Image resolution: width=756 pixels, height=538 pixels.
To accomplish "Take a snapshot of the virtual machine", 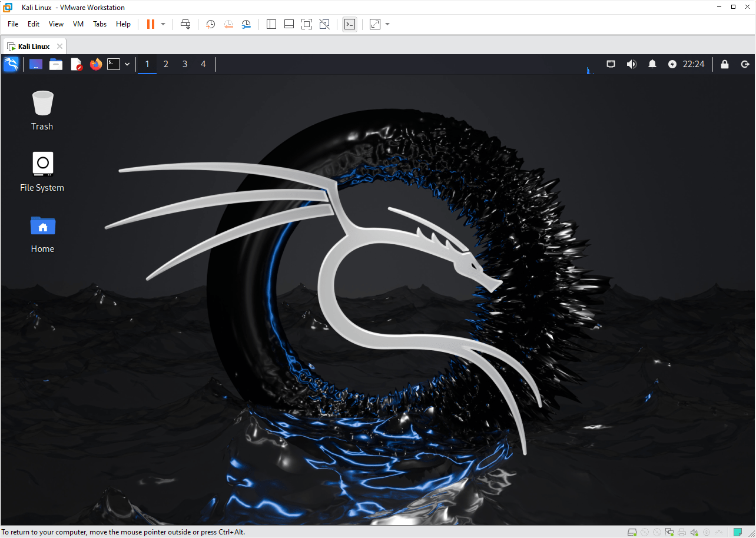I will [x=210, y=24].
